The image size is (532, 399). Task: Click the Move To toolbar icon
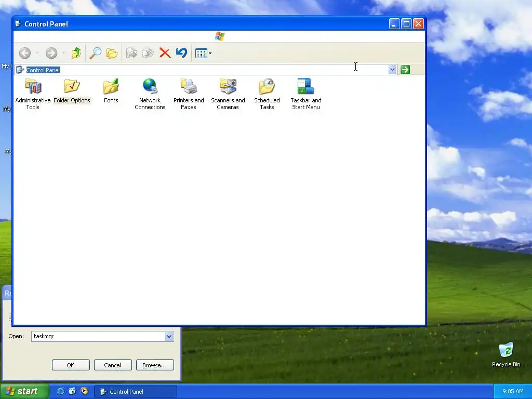click(131, 53)
